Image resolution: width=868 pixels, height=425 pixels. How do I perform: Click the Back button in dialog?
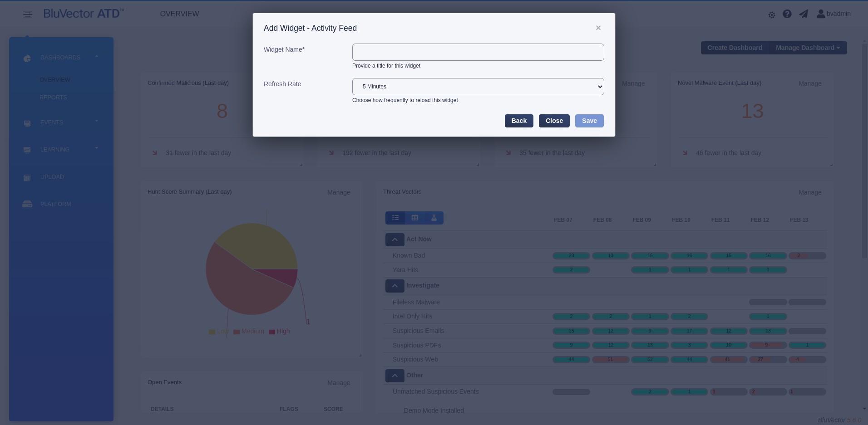(x=519, y=121)
